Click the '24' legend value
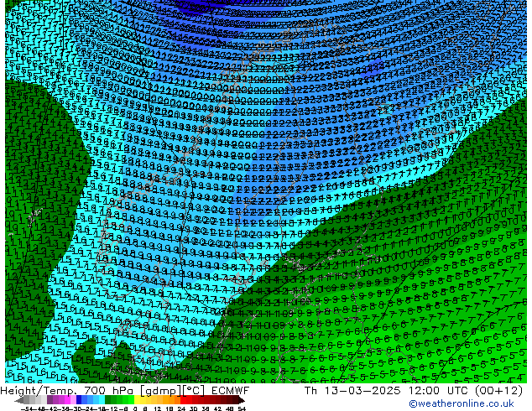 pyautogui.click(x=181, y=408)
